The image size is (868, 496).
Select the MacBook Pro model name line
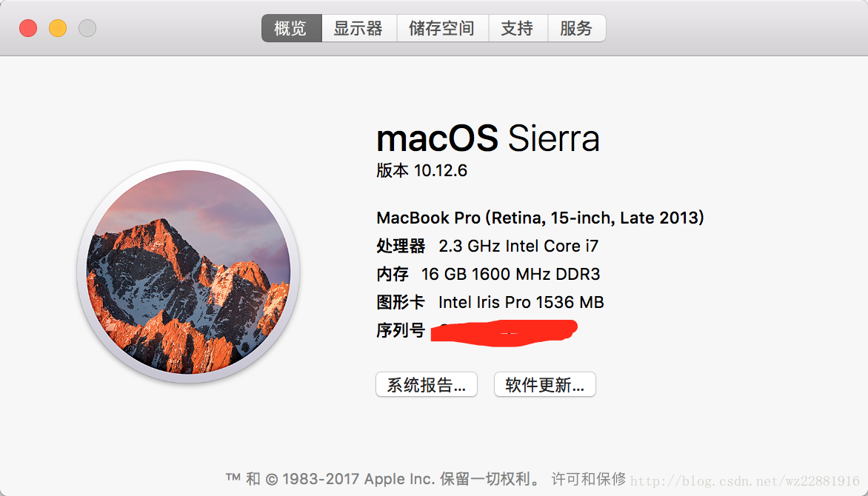point(541,218)
